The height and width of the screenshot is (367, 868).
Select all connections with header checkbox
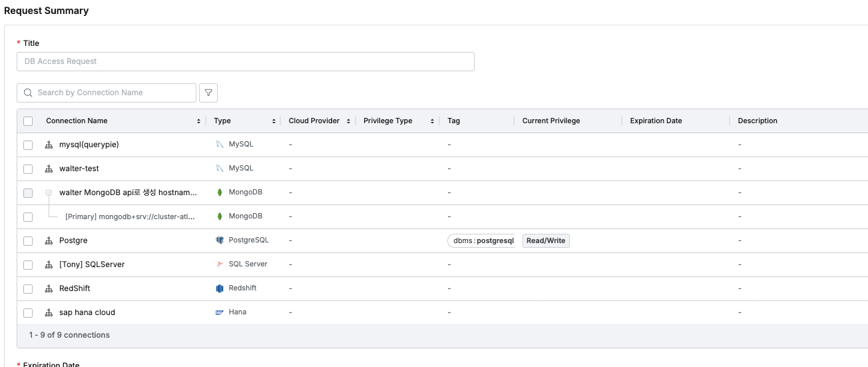click(28, 121)
